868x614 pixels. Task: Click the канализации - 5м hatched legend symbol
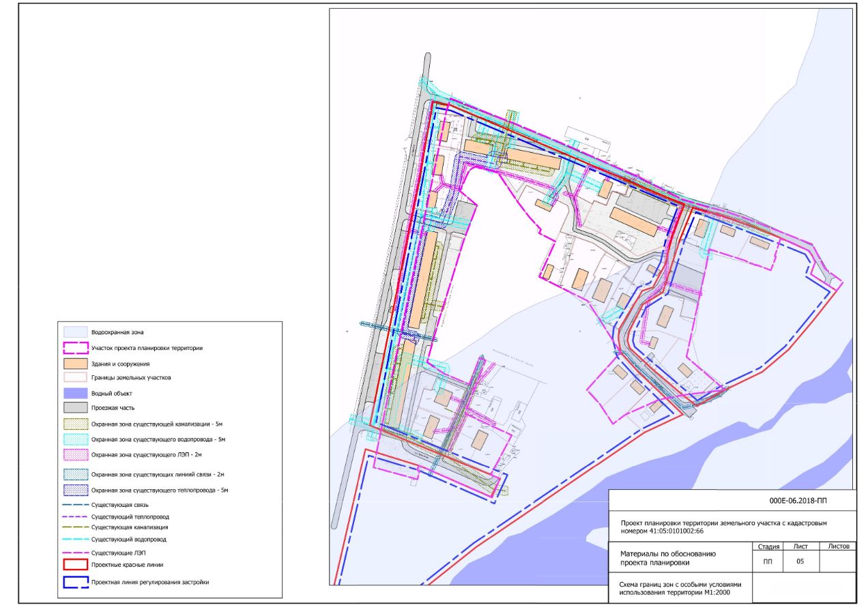click(x=75, y=425)
